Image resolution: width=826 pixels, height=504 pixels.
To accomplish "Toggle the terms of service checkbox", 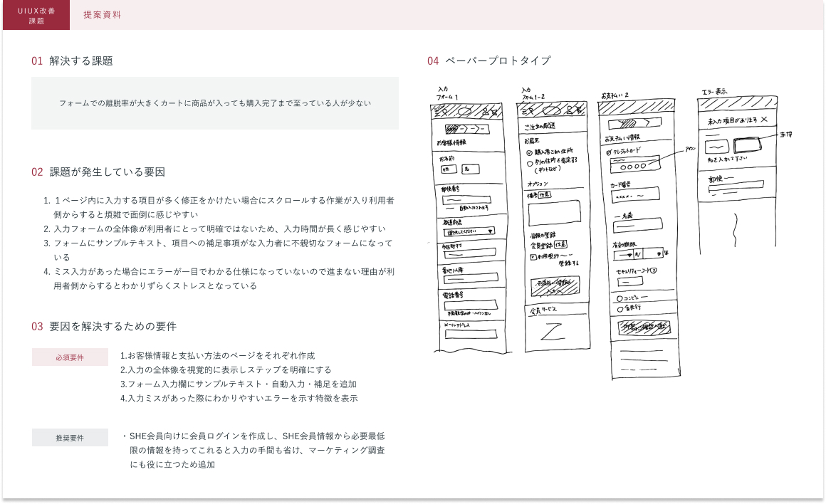I will (x=532, y=256).
